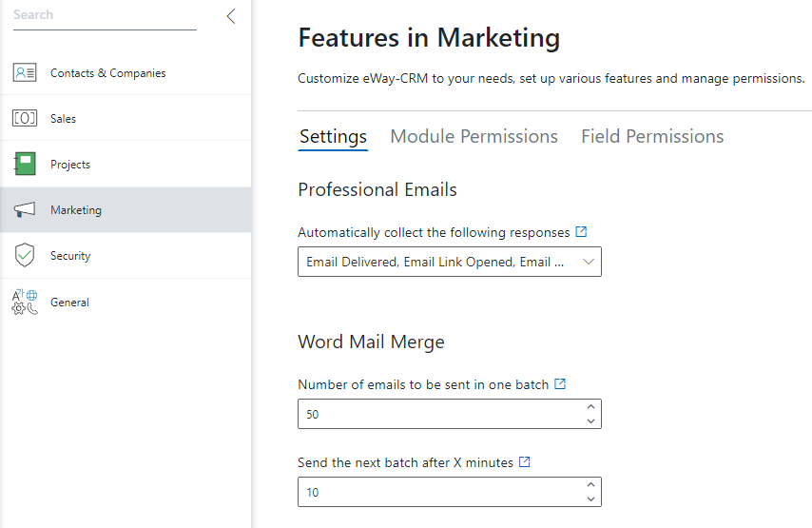The width and height of the screenshot is (812, 528).
Task: Expand the email responses dropdown
Action: [x=450, y=262]
